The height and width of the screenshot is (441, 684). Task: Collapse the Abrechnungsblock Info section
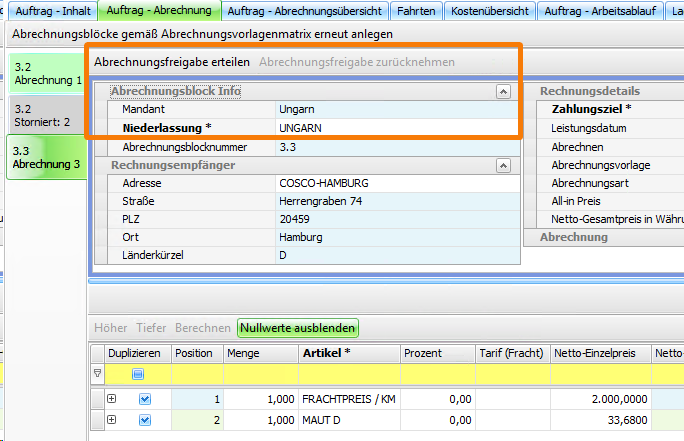(503, 91)
